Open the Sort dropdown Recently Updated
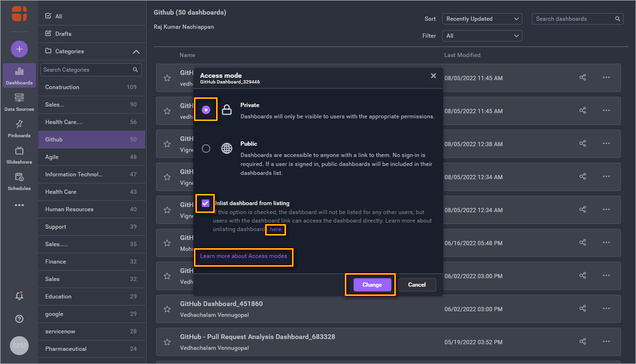 tap(482, 19)
